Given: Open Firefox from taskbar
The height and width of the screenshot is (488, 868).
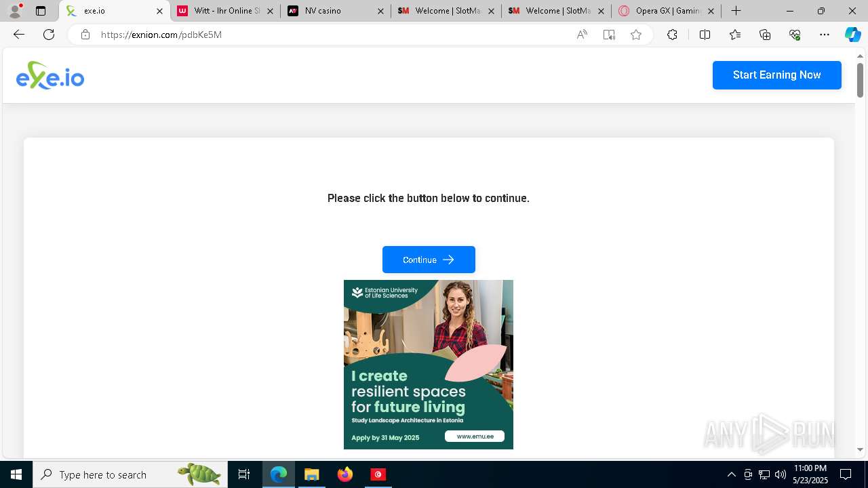Looking at the screenshot, I should [x=344, y=474].
